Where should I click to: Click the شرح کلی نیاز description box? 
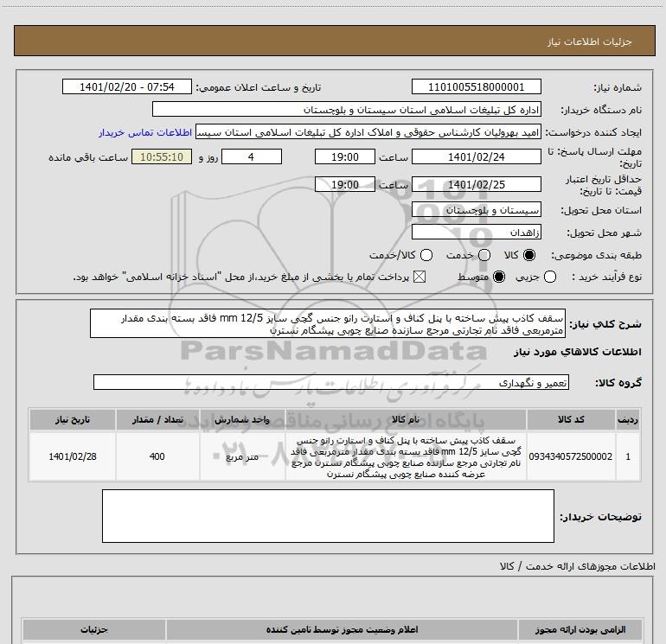pyautogui.click(x=328, y=324)
